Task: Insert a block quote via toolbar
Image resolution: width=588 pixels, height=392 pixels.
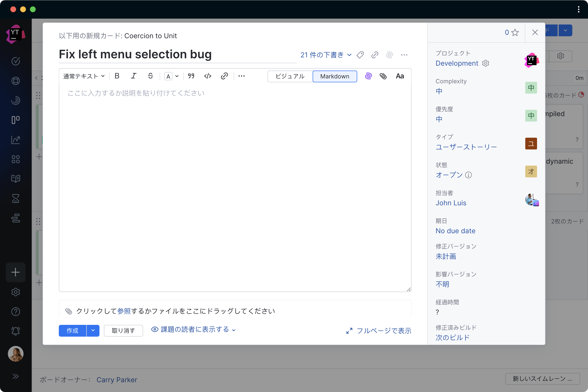Action: point(191,76)
